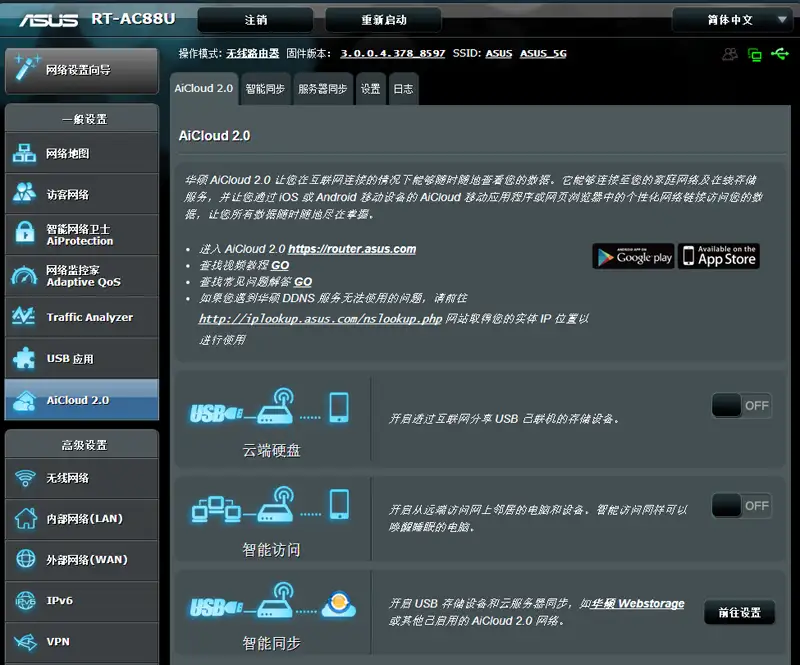Image resolution: width=800 pixels, height=665 pixels.
Task: Select Traffic Analyzer menu label
Action: [x=90, y=317]
